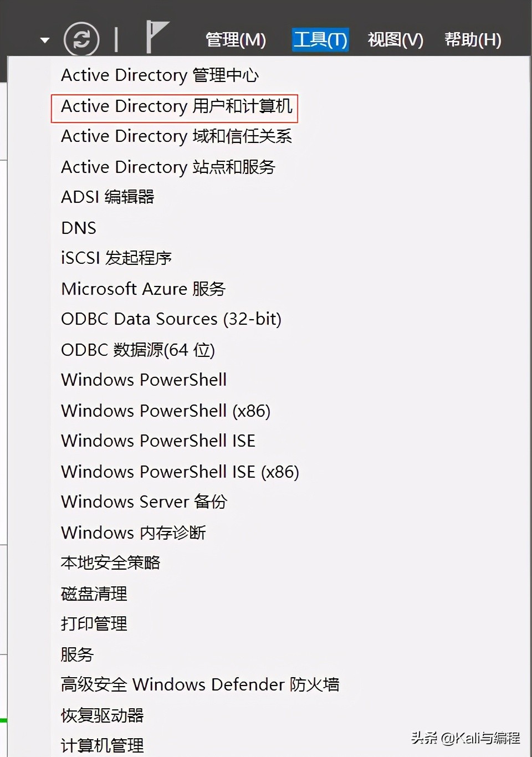The height and width of the screenshot is (757, 532).
Task: Open Active Directory 用户和计算机
Action: (176, 106)
